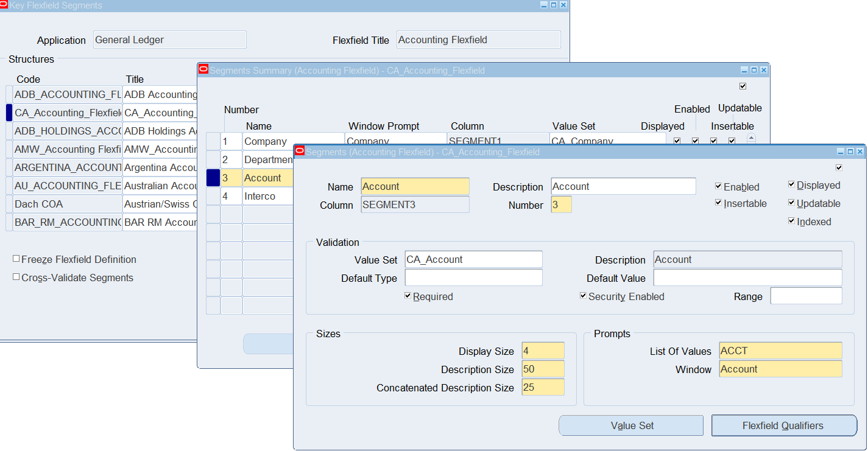
Task: Select the ARGENTINA_ACCOUNT code cell
Action: click(68, 167)
